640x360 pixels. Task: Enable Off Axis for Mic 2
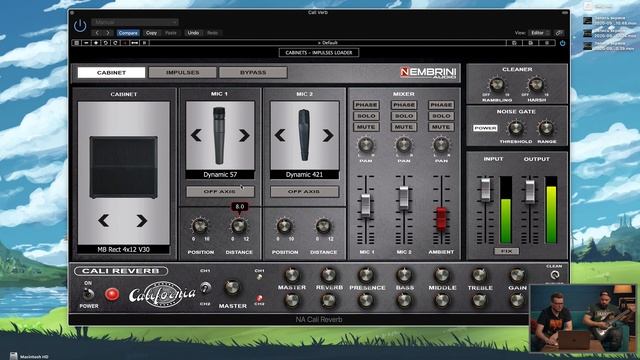coord(304,191)
